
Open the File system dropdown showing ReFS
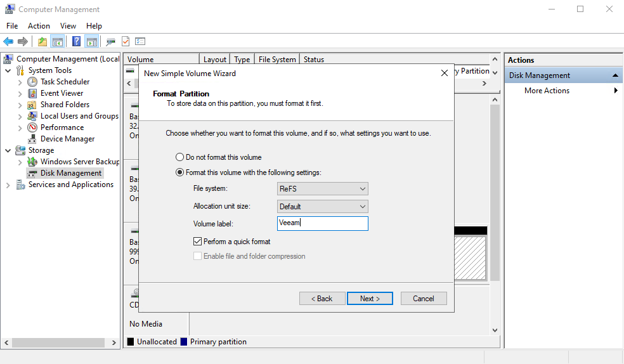coord(323,189)
